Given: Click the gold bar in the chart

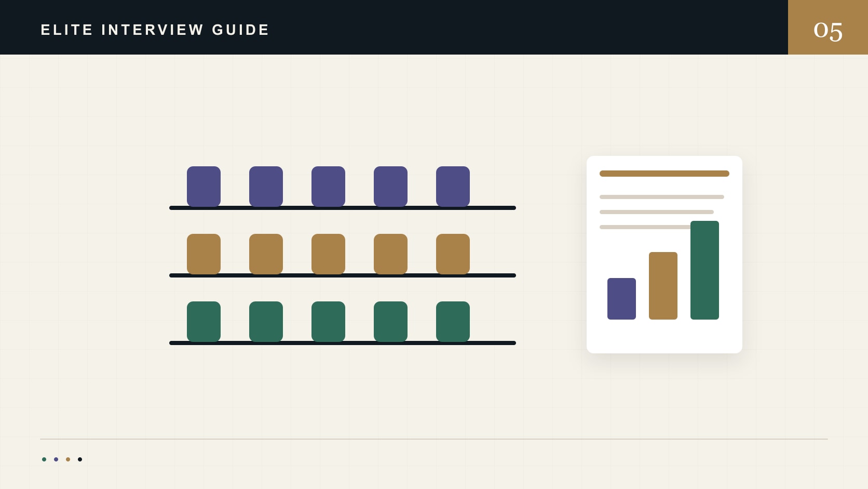Looking at the screenshot, I should coord(663,286).
